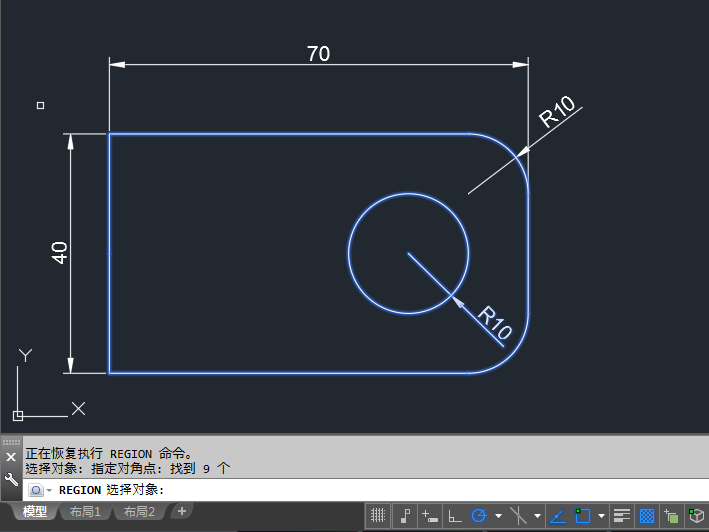Switch to the 布局1 layout tab

point(85,512)
